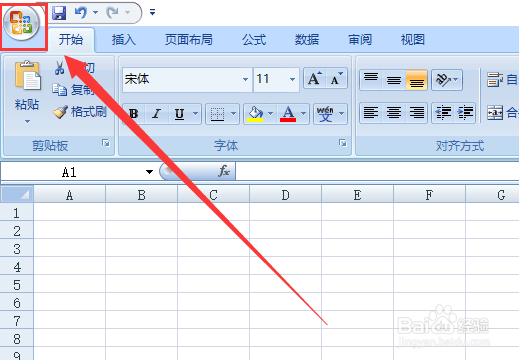Screen dimensions: 519x360
Task: Select row 3 header
Action: click(17, 249)
